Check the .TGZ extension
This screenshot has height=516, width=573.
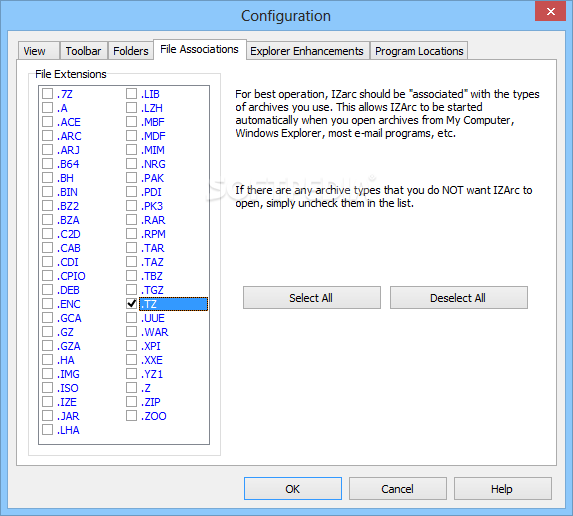coord(132,290)
